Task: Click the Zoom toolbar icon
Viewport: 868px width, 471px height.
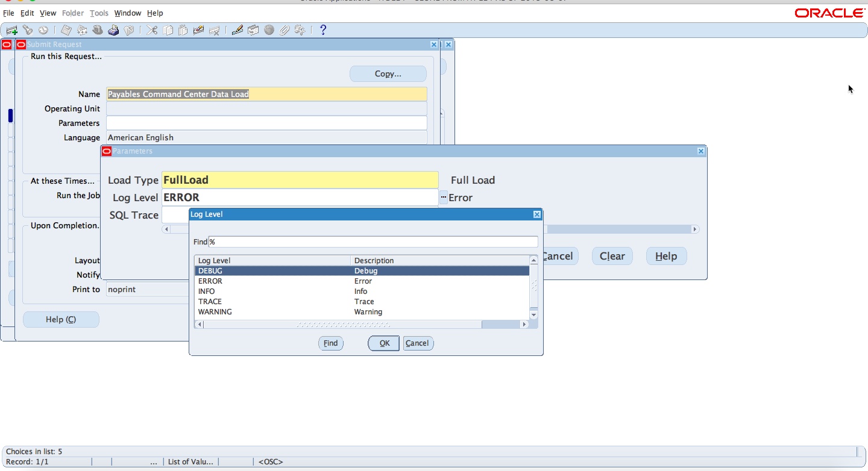Action: [x=253, y=30]
